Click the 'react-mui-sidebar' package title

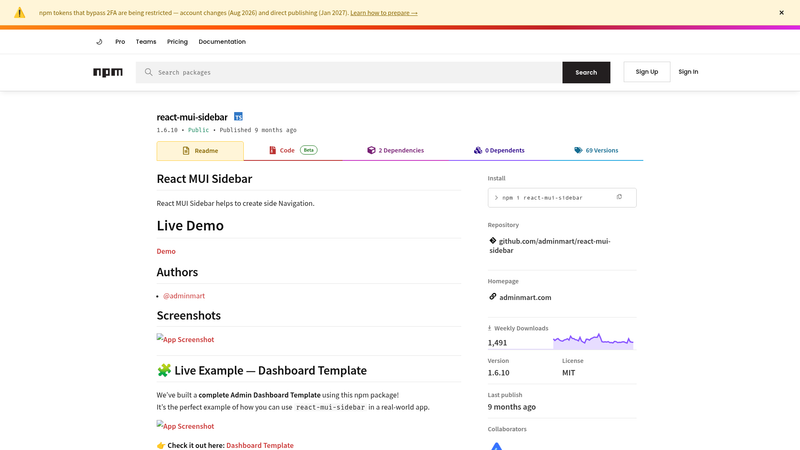pos(192,117)
